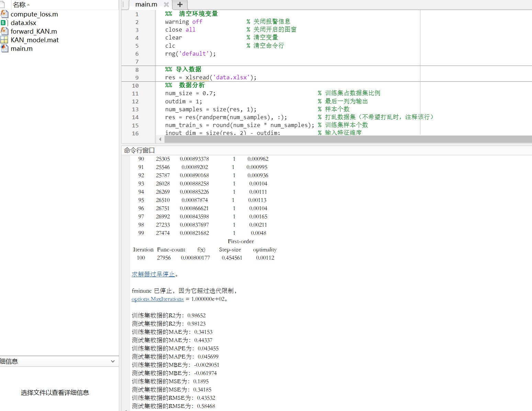The height and width of the screenshot is (411, 532).
Task: Click the f(x) value 0.000800177
Action: [195, 258]
